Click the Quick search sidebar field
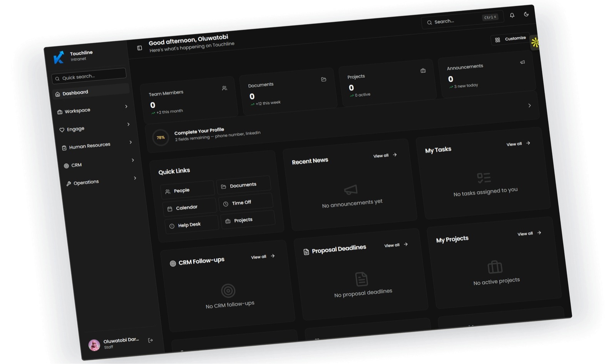 [x=89, y=75]
